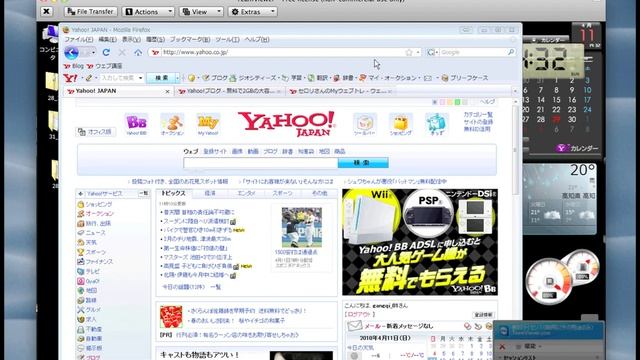This screenshot has height=360, width=640.
Task: Open TeamViewer File Transfer button
Action: click(x=91, y=12)
